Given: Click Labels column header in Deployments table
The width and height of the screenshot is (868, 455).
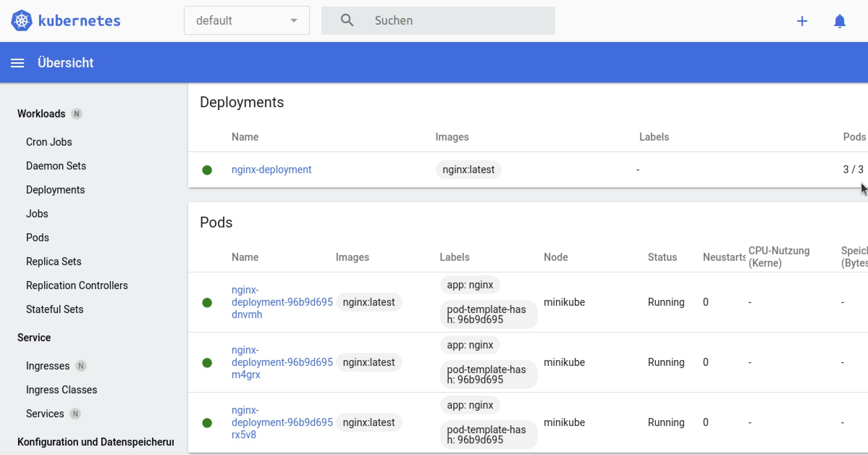Looking at the screenshot, I should point(654,137).
